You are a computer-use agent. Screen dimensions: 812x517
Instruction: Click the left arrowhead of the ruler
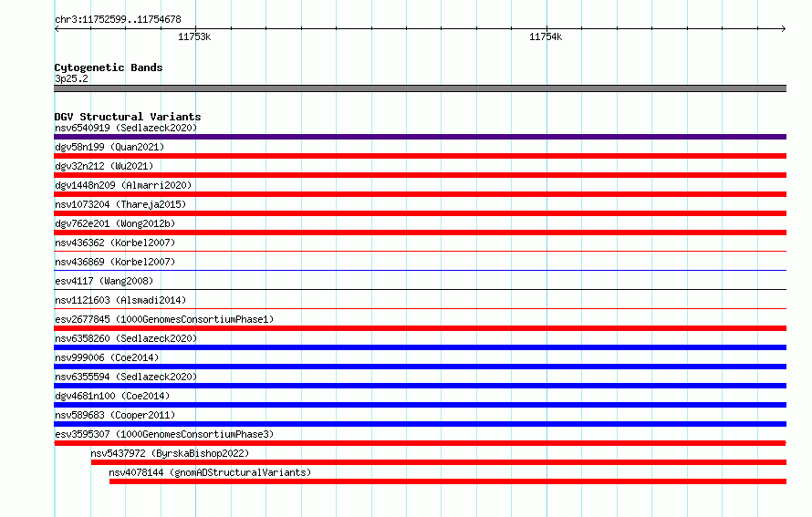pos(57,28)
